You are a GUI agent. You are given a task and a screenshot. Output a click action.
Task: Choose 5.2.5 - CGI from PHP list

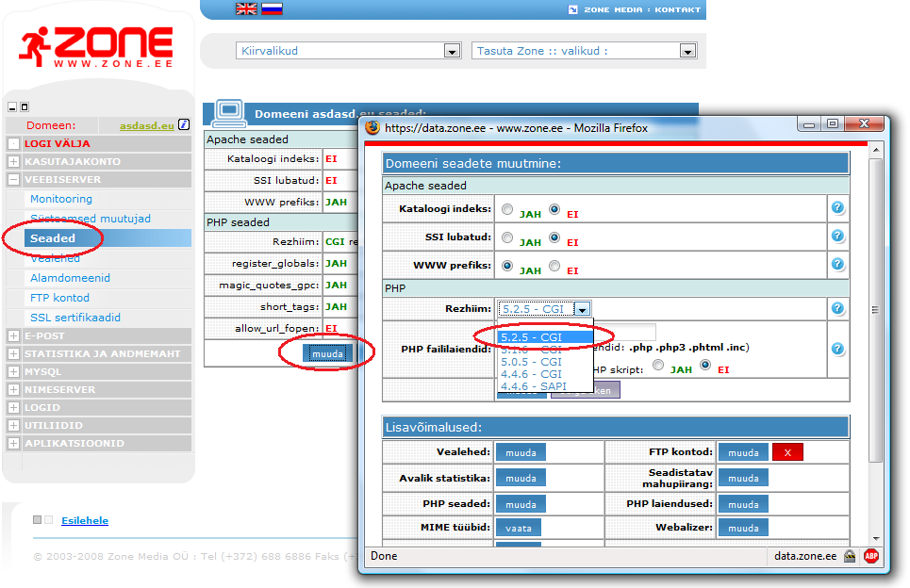(545, 337)
